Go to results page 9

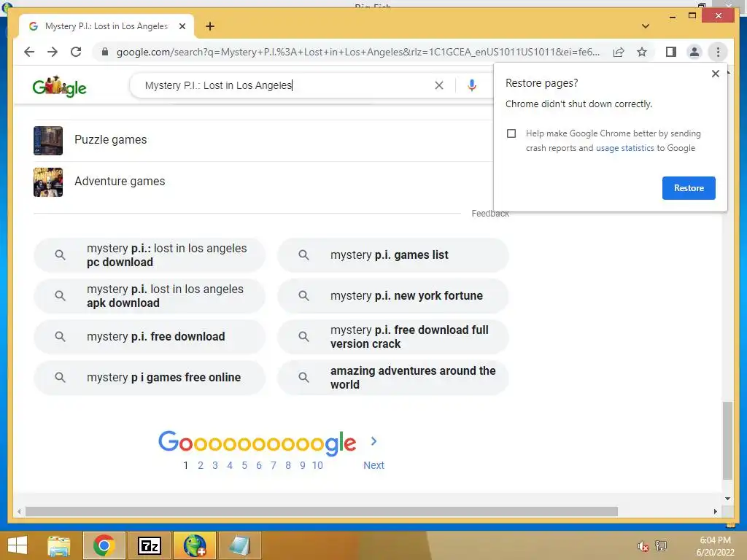pos(303,465)
